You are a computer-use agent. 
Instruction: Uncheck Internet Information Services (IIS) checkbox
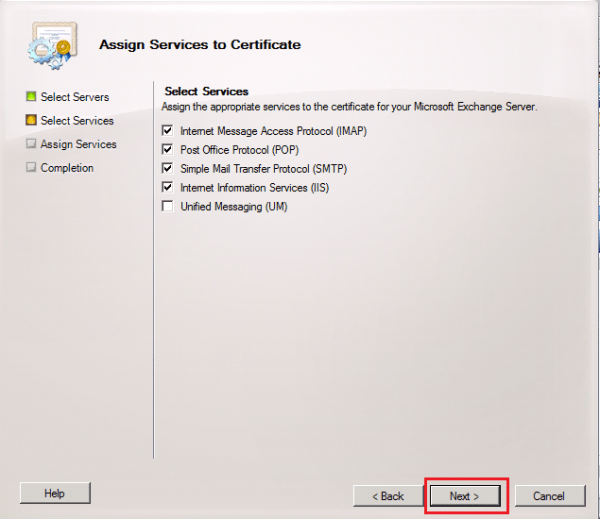tap(167, 188)
